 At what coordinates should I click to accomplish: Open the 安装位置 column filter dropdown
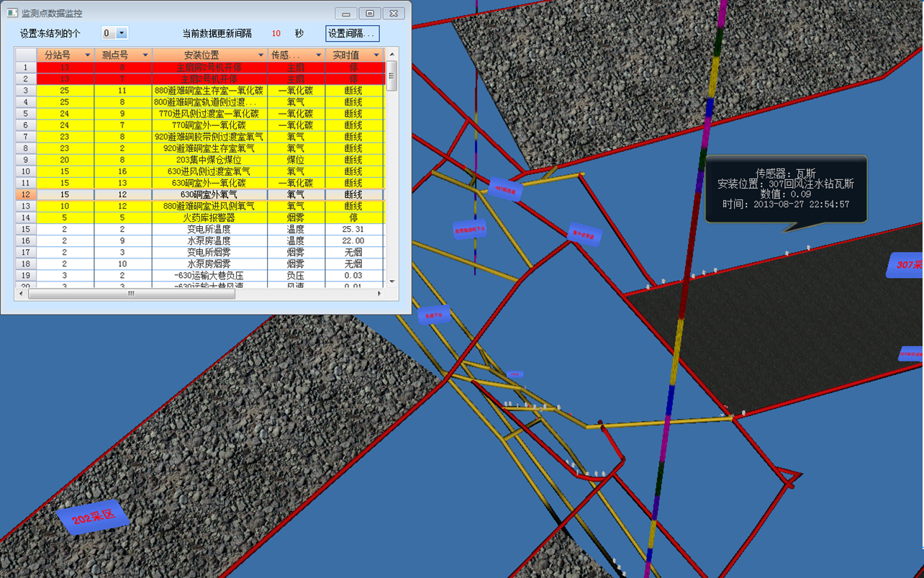(x=261, y=55)
